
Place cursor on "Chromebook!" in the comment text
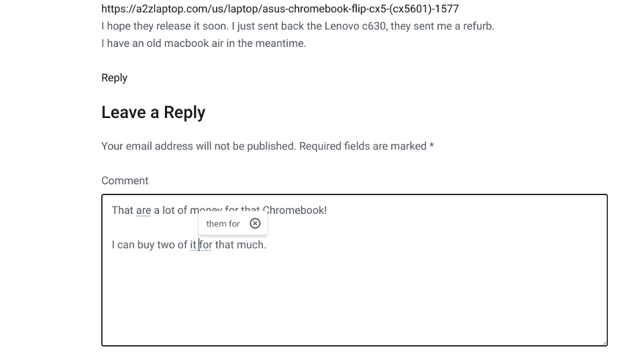click(294, 210)
